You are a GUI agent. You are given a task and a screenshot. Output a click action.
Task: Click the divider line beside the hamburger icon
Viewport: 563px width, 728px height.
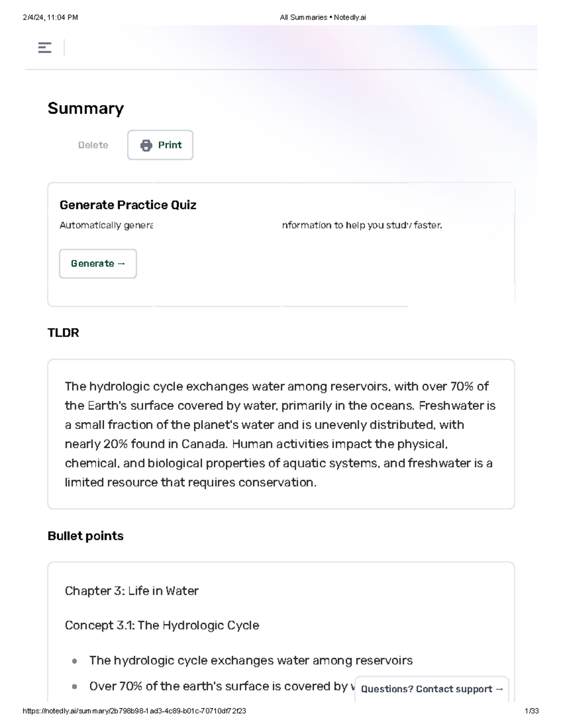point(65,47)
